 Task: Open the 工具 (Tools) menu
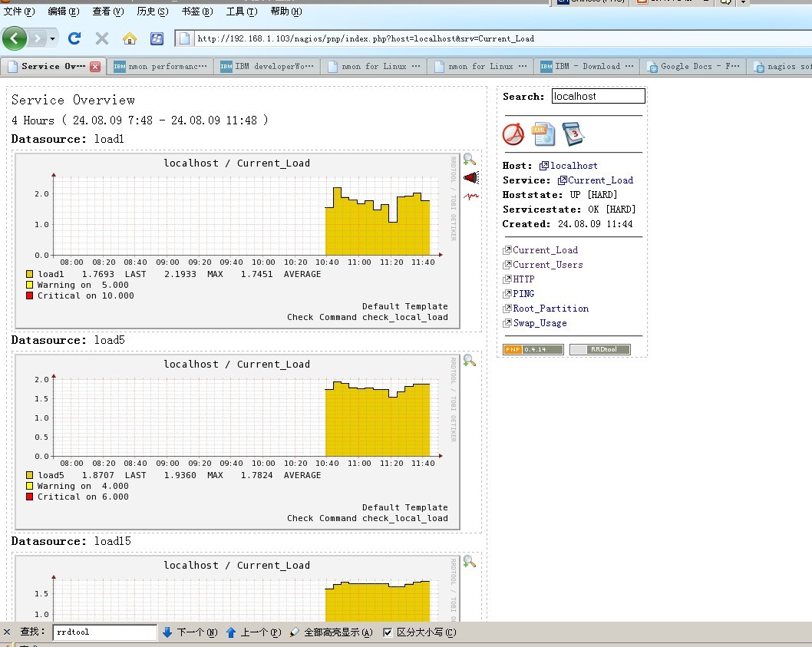point(241,12)
